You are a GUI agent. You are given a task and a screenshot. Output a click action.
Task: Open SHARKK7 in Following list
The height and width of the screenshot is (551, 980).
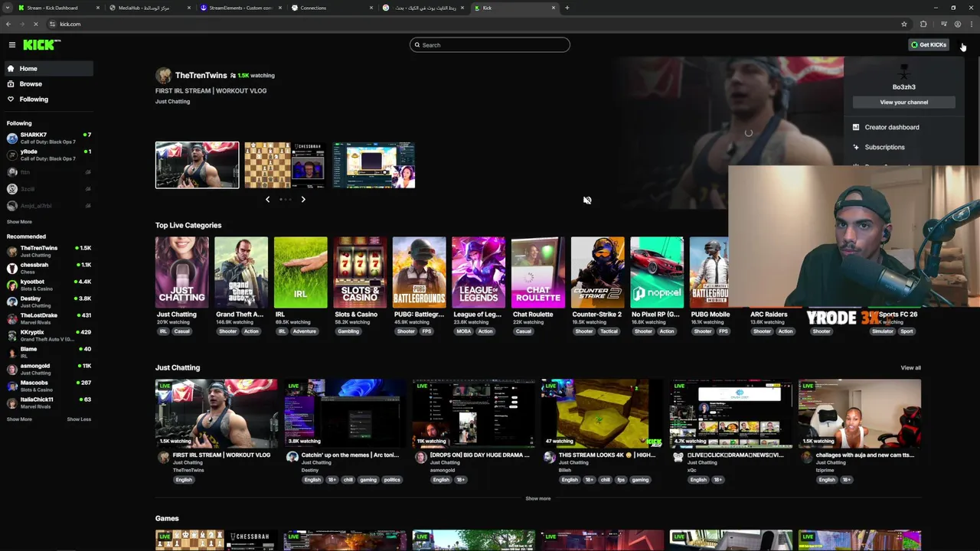click(48, 139)
